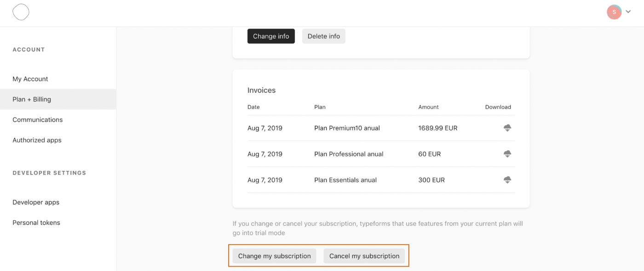
Task: Go to Communications settings
Action: point(38,120)
